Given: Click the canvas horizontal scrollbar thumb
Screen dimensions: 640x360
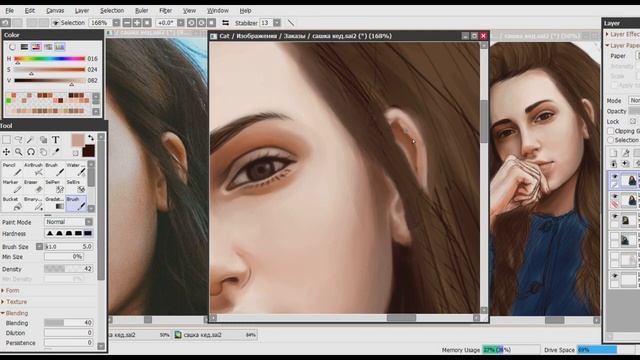Looking at the screenshot, I should 401,318.
